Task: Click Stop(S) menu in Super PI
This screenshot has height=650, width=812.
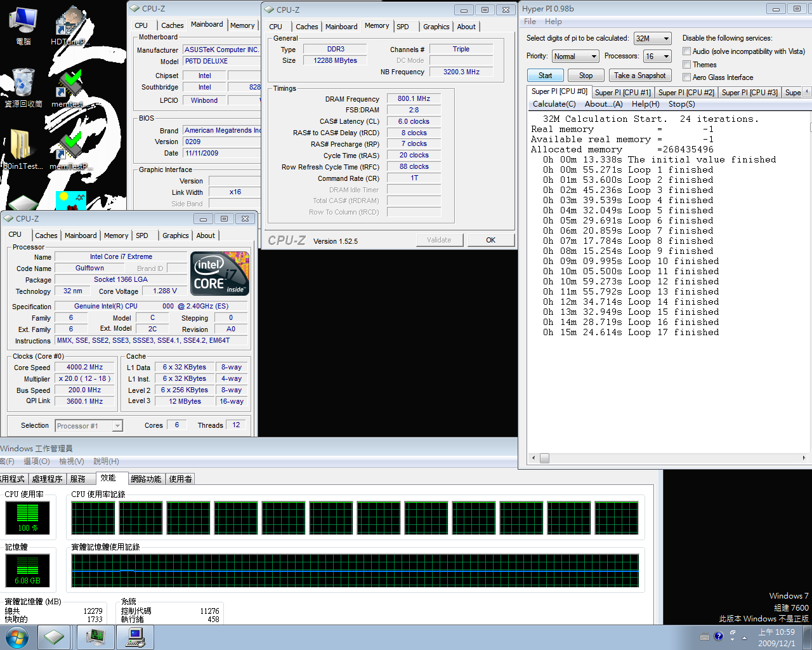Action: [x=682, y=104]
